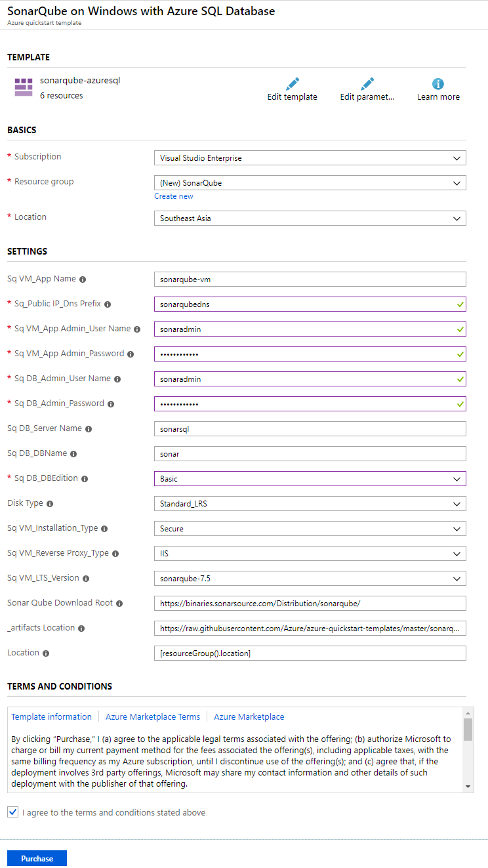Show info for _artifacts Location
The image size is (488, 868).
[x=81, y=629]
